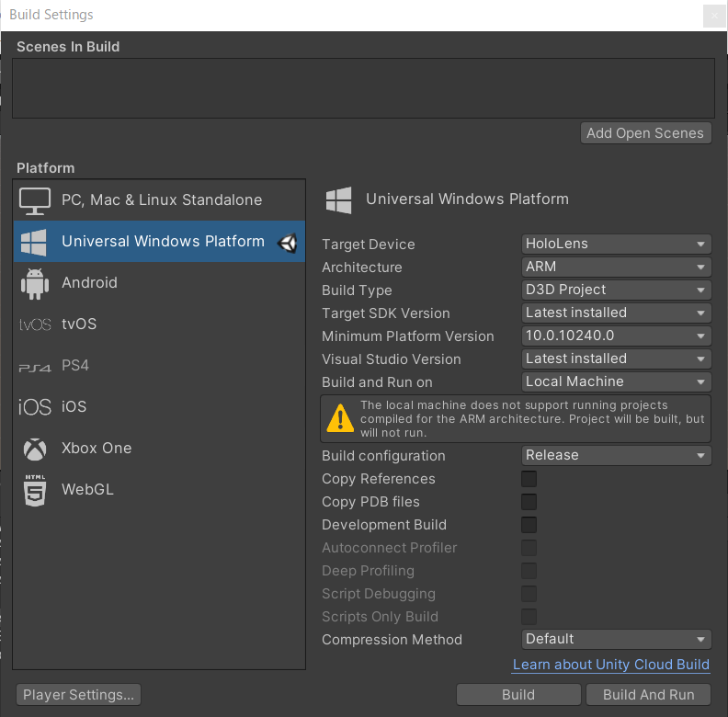Open Player Settings

pos(78,695)
